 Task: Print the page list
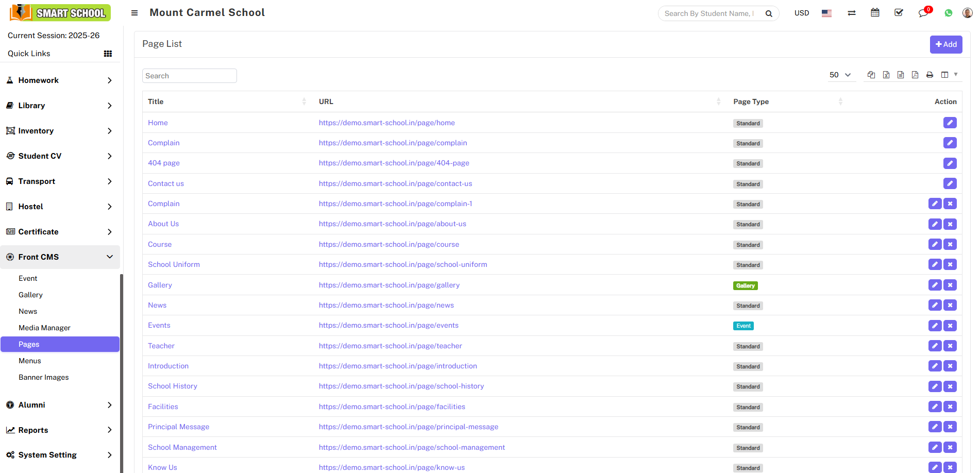tap(930, 75)
